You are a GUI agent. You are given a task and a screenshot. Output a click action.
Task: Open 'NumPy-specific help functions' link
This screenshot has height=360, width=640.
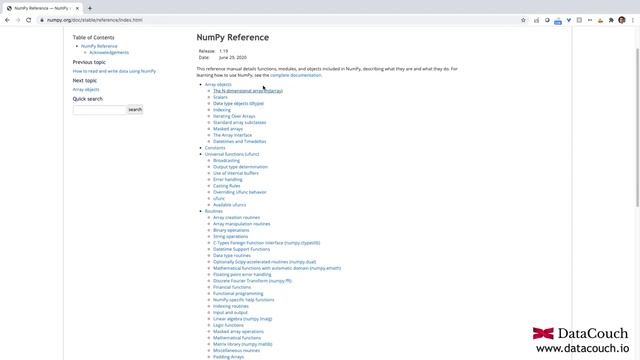click(244, 300)
